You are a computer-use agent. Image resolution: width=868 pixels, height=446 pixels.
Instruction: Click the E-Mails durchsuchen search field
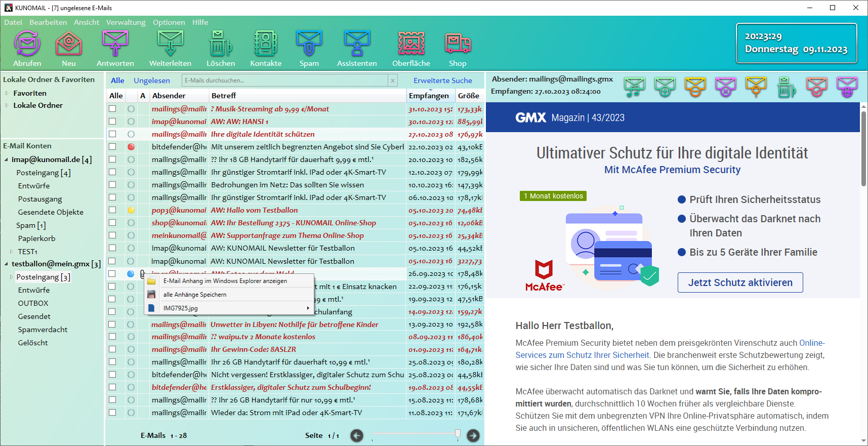[285, 80]
